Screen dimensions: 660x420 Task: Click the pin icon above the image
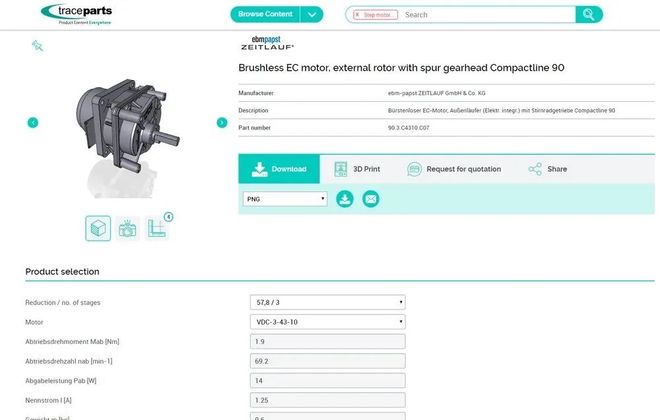[x=37, y=46]
